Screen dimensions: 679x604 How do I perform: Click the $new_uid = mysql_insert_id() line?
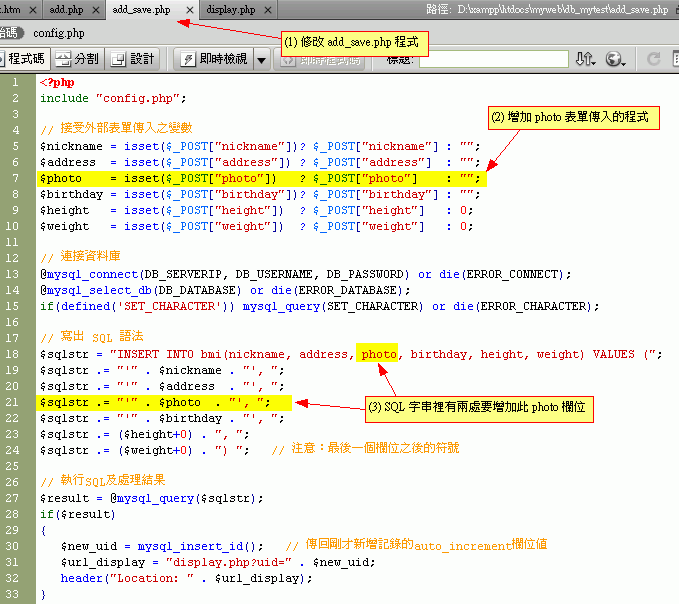(162, 547)
